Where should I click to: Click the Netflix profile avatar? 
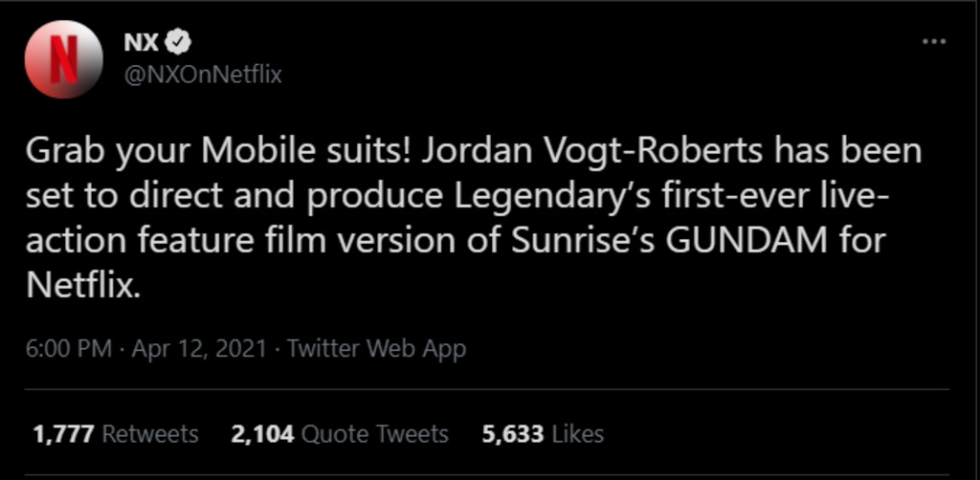(x=64, y=59)
